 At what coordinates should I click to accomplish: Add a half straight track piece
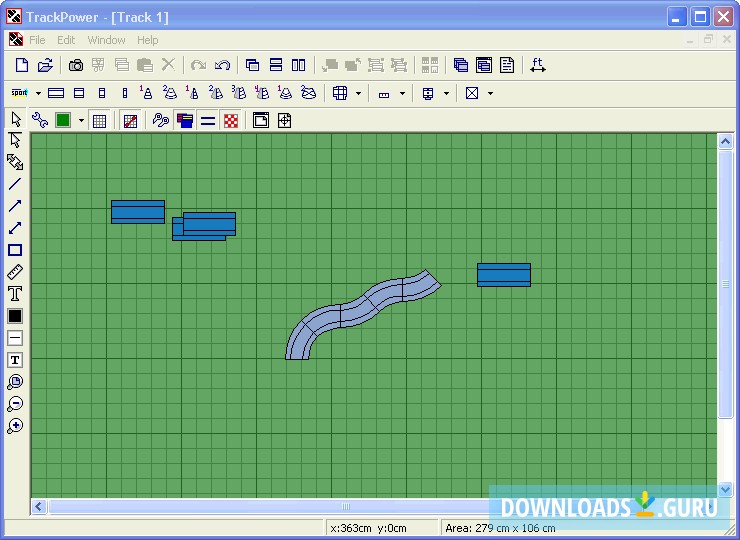point(79,93)
